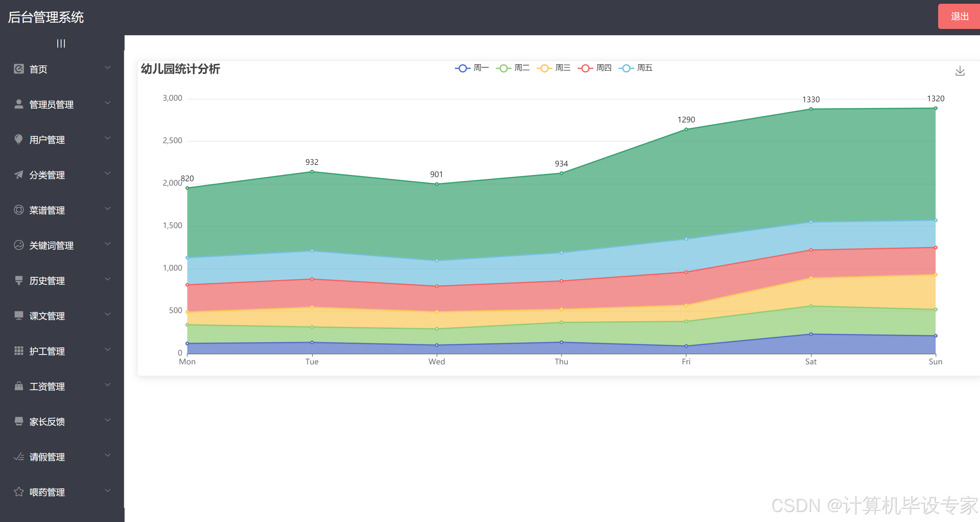Click the 首页 home icon
Image resolution: width=980 pixels, height=522 pixels.
[19, 69]
